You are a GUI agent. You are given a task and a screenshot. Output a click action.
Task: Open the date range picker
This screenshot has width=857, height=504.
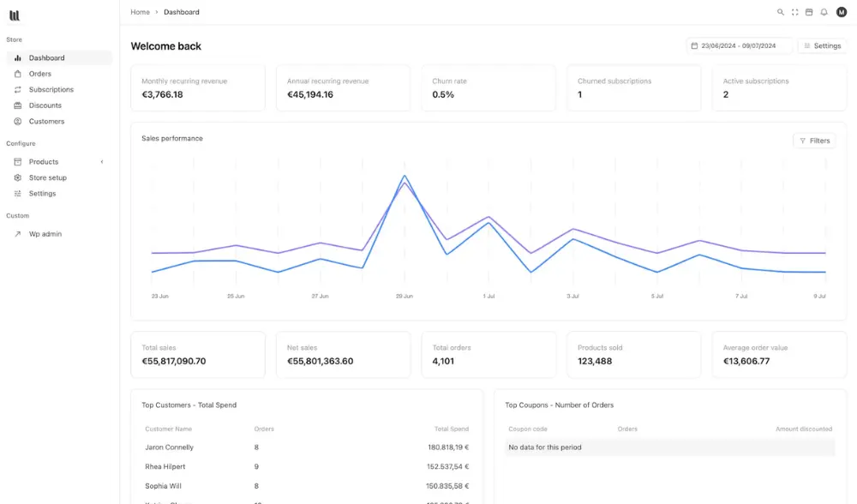[x=739, y=45]
